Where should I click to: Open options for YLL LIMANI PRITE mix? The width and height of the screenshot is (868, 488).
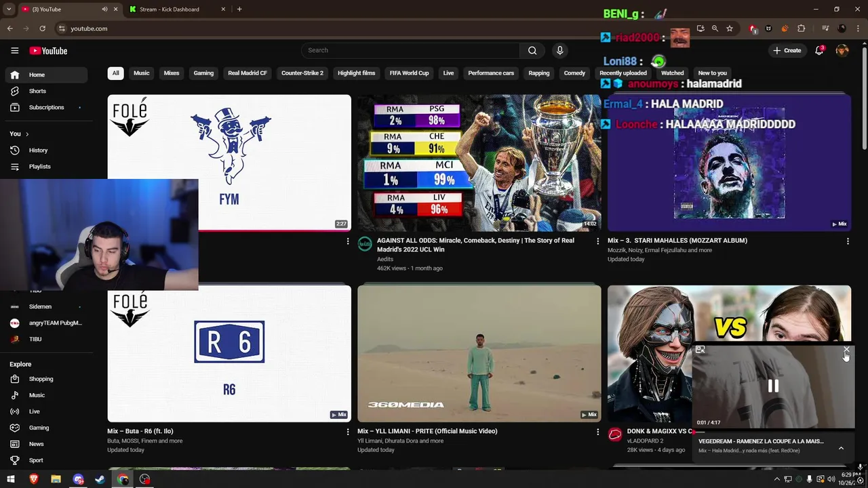click(597, 432)
